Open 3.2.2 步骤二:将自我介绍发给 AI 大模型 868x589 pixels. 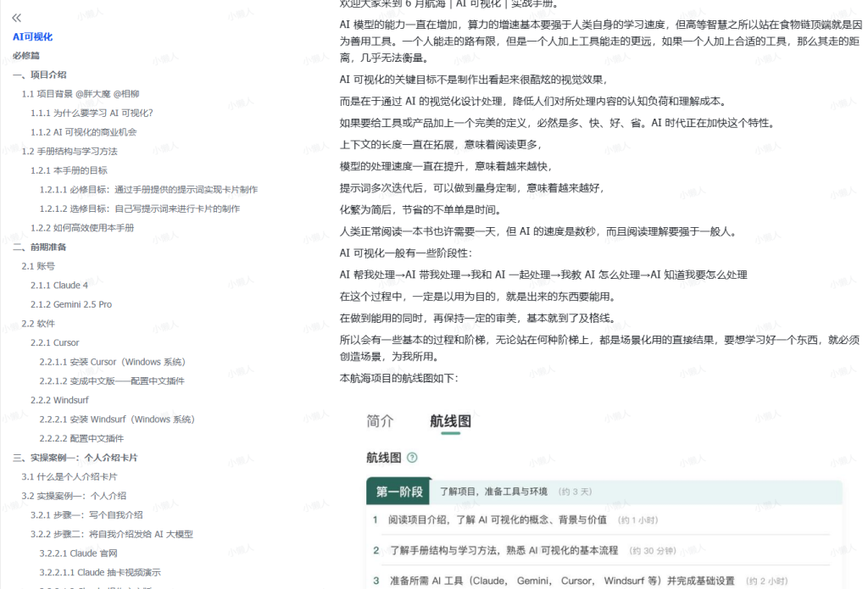(112, 534)
